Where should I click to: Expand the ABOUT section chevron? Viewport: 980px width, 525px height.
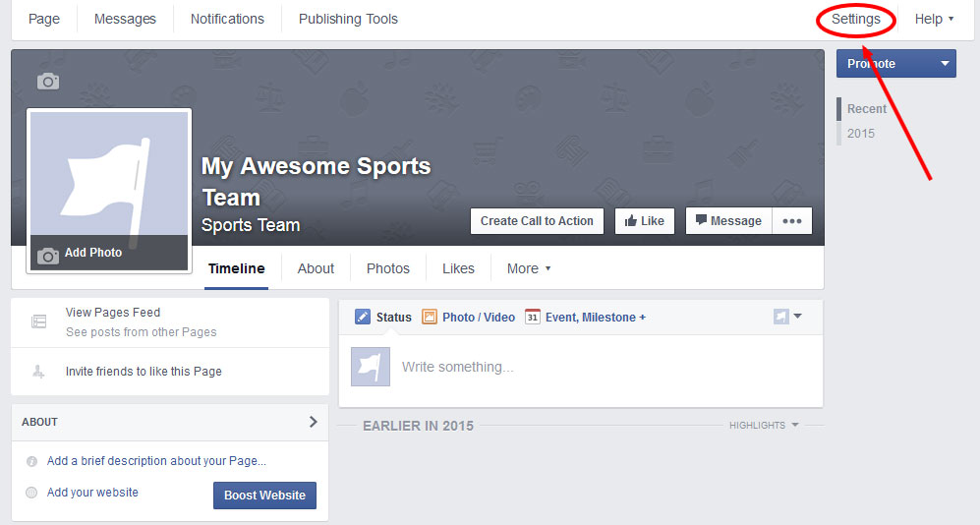pyautogui.click(x=314, y=422)
